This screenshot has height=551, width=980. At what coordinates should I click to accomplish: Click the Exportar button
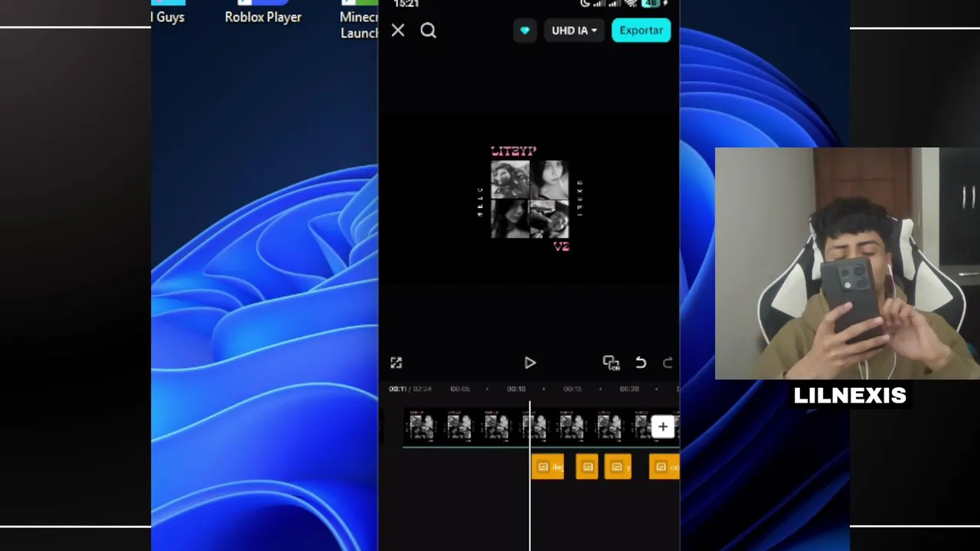[x=641, y=31]
